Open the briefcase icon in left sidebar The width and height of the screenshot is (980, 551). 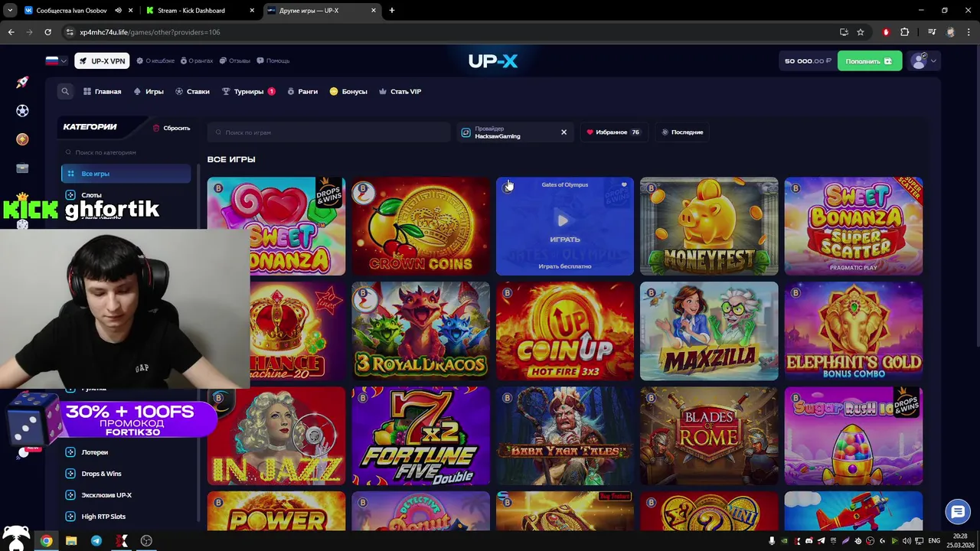22,168
